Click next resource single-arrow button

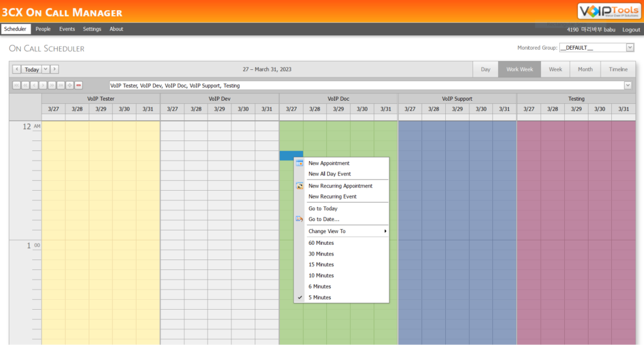[43, 85]
